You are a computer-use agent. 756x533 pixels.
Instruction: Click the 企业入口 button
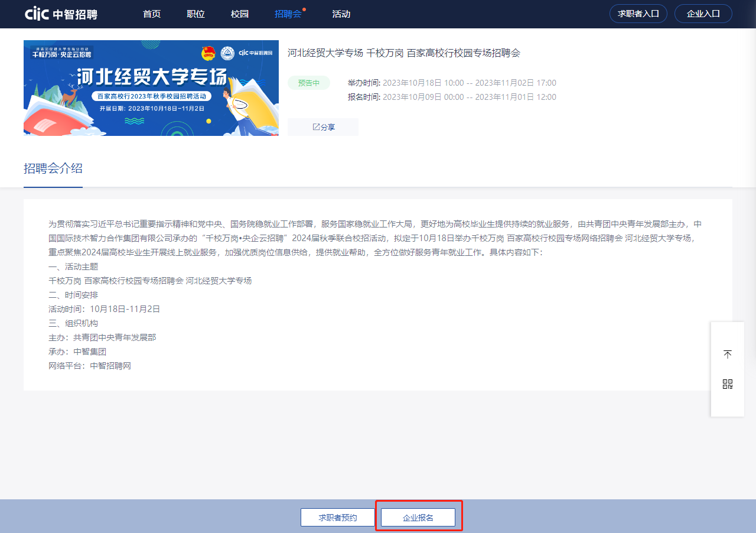[703, 14]
